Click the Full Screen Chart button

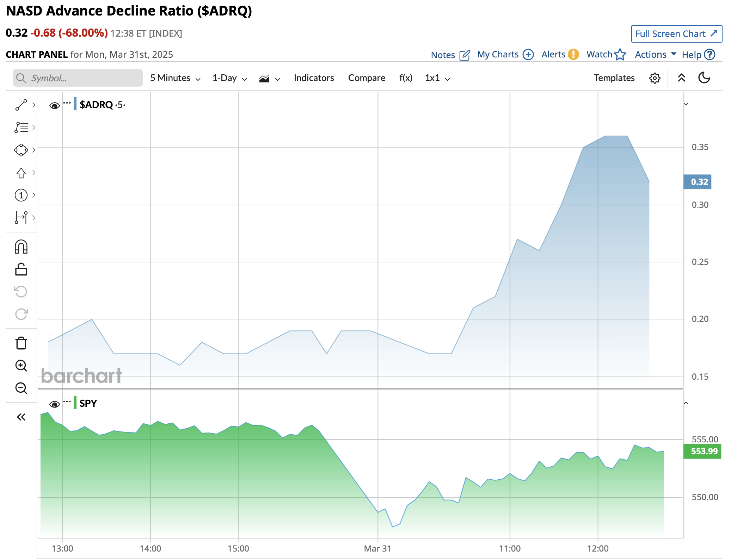[x=676, y=34]
